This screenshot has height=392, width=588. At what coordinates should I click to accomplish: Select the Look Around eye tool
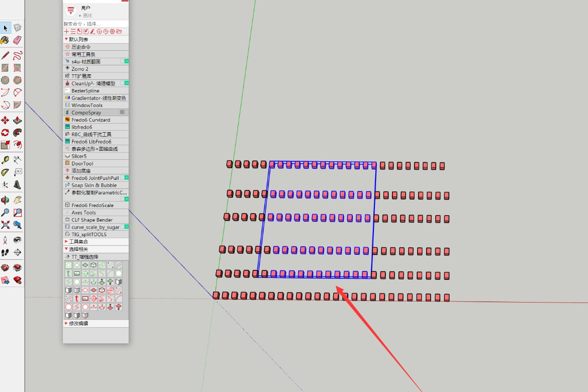pyautogui.click(x=17, y=240)
